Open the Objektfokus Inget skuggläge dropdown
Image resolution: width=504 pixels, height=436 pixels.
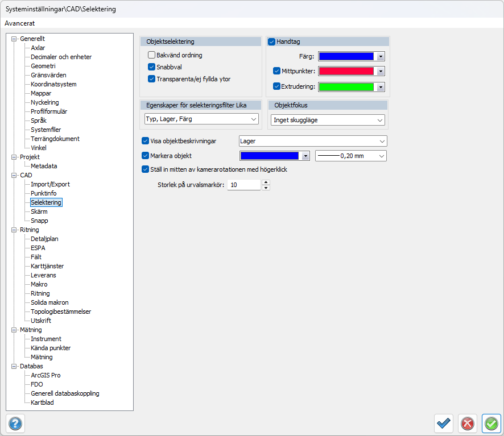pyautogui.click(x=327, y=120)
